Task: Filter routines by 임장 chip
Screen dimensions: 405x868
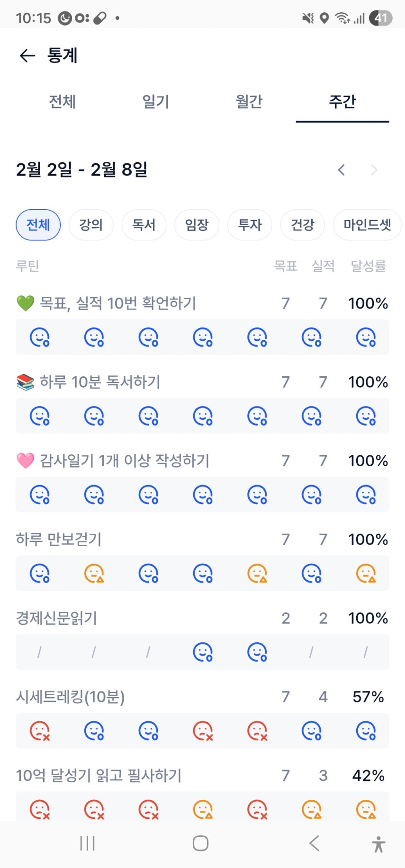Action: [197, 225]
